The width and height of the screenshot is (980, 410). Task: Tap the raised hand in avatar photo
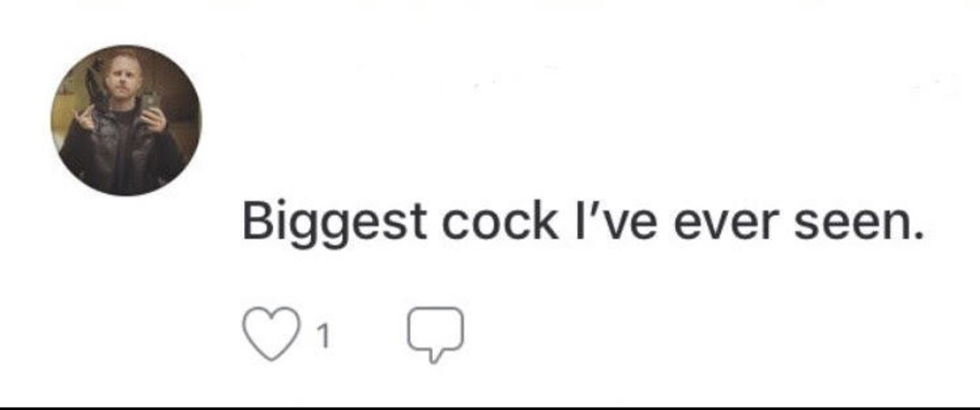tap(85, 117)
